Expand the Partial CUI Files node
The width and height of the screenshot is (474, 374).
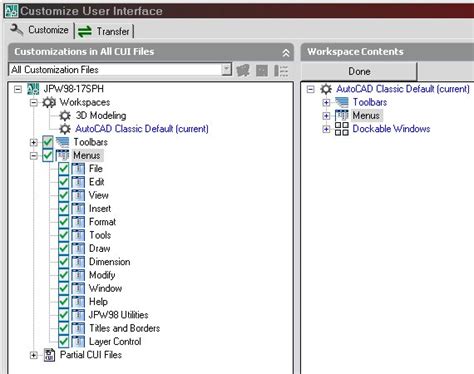click(34, 356)
